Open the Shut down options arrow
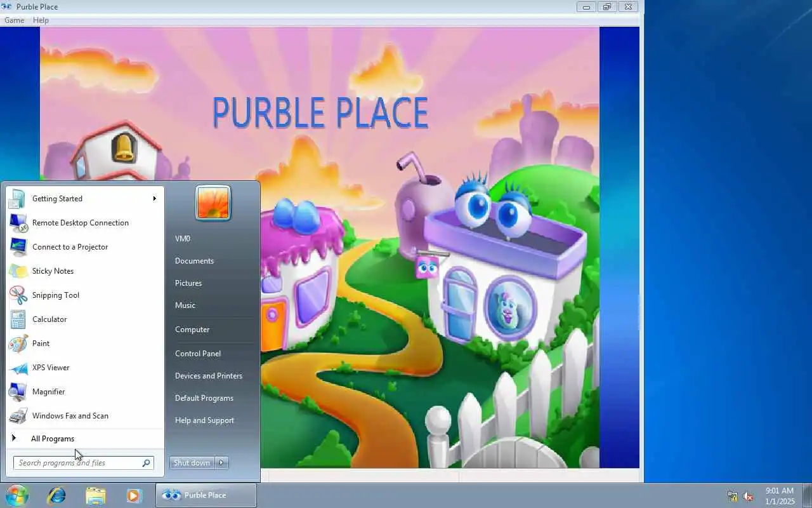The width and height of the screenshot is (812, 508). click(221, 463)
